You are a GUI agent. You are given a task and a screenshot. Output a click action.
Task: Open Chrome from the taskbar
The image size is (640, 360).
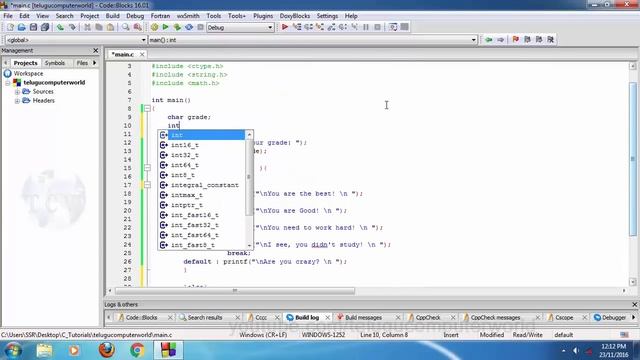pyautogui.click(x=137, y=350)
